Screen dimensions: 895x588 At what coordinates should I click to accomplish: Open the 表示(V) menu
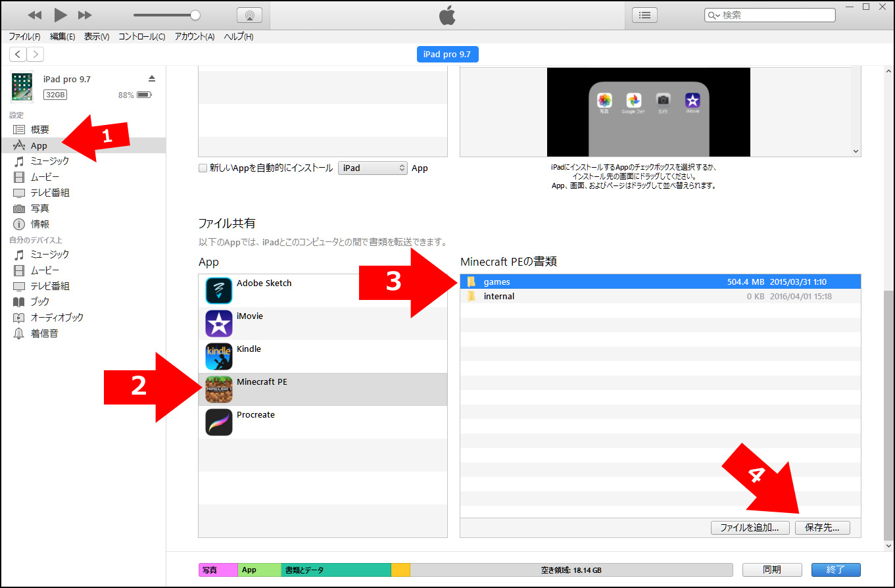point(97,37)
